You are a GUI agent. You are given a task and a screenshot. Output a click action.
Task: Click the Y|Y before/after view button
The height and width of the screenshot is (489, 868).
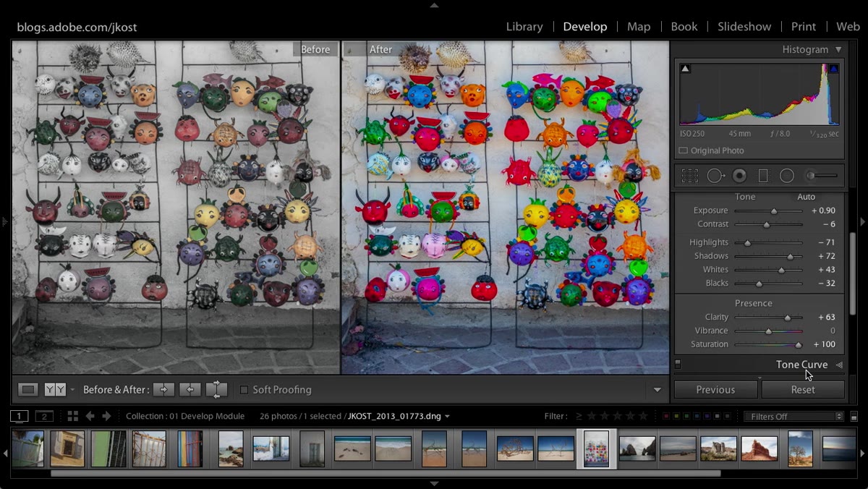point(55,389)
